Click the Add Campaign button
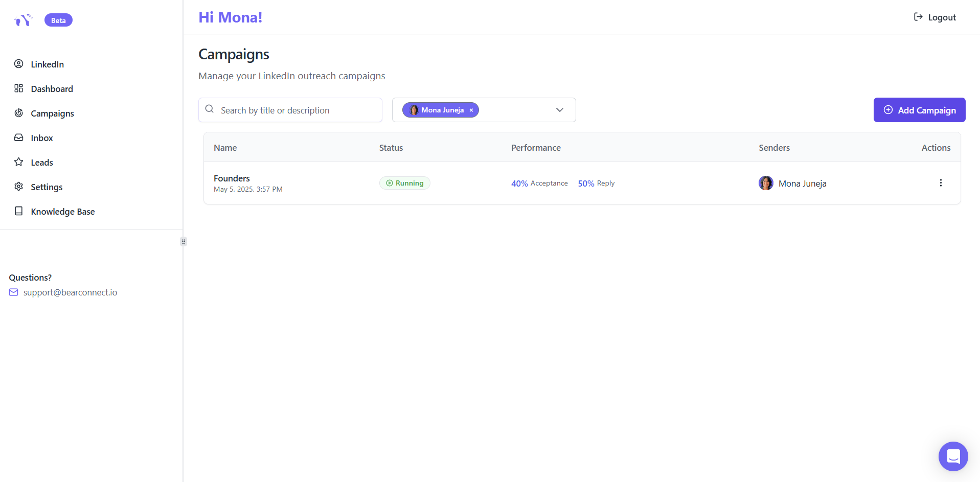The image size is (980, 482). click(919, 110)
